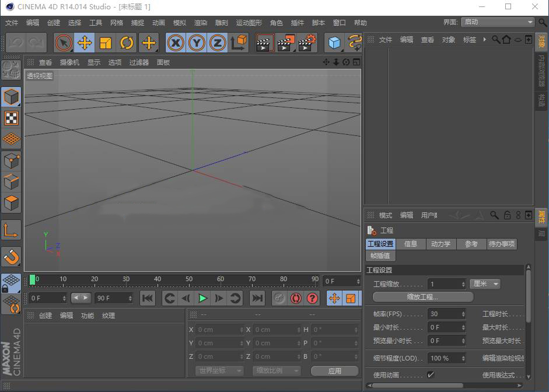
Task: Select the Scale tool icon
Action: tap(106, 43)
